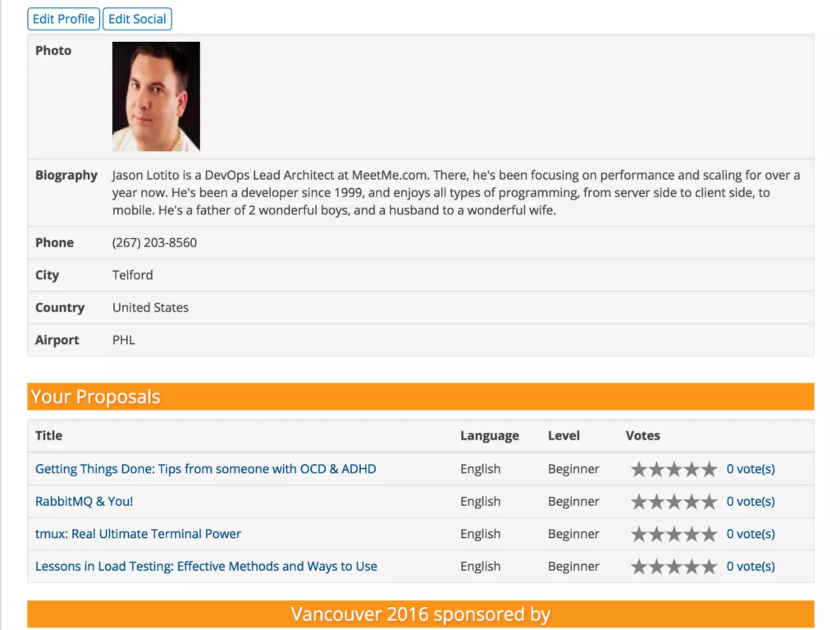Open the RabbitMQ & You! proposal
Image resolution: width=840 pixels, height=630 pixels.
coord(84,501)
